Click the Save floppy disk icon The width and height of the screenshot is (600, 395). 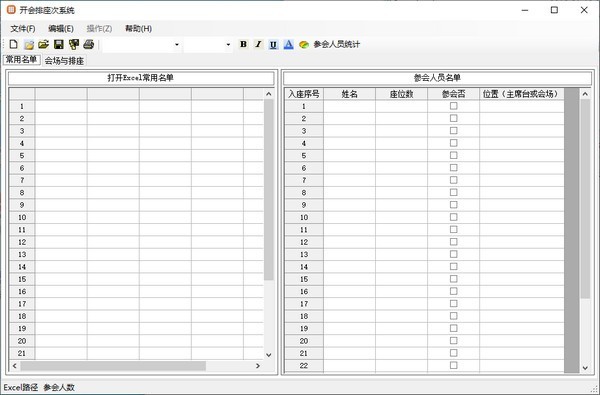pyautogui.click(x=59, y=44)
